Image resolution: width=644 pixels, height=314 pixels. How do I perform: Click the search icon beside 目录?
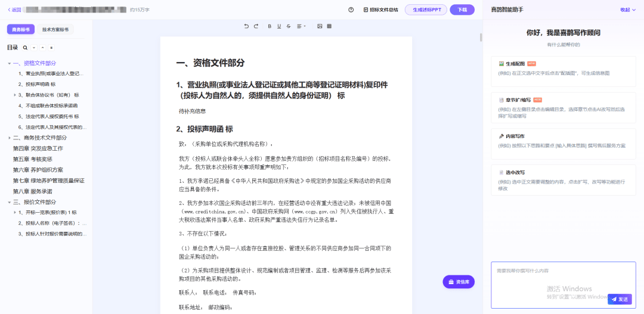click(x=25, y=48)
